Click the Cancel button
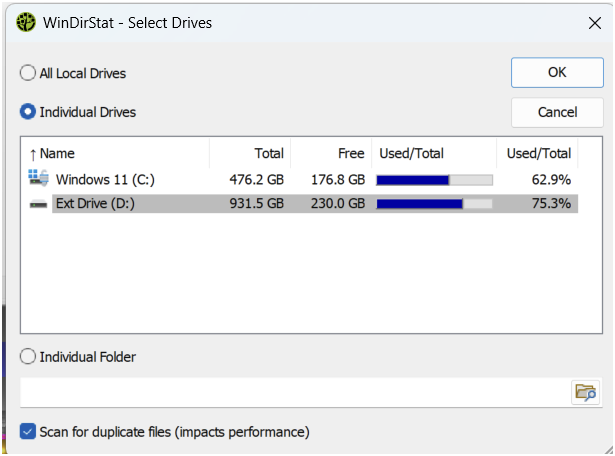The image size is (615, 456). click(557, 113)
